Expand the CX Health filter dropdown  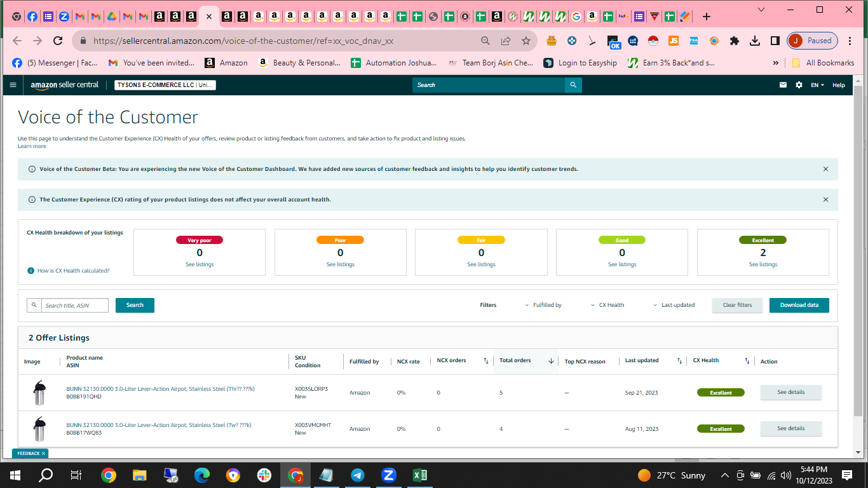[x=607, y=305]
